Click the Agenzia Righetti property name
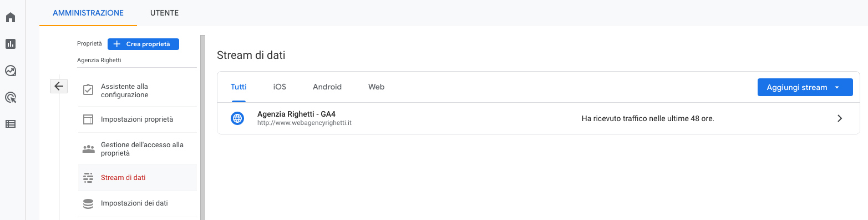The width and height of the screenshot is (868, 220). [99, 60]
